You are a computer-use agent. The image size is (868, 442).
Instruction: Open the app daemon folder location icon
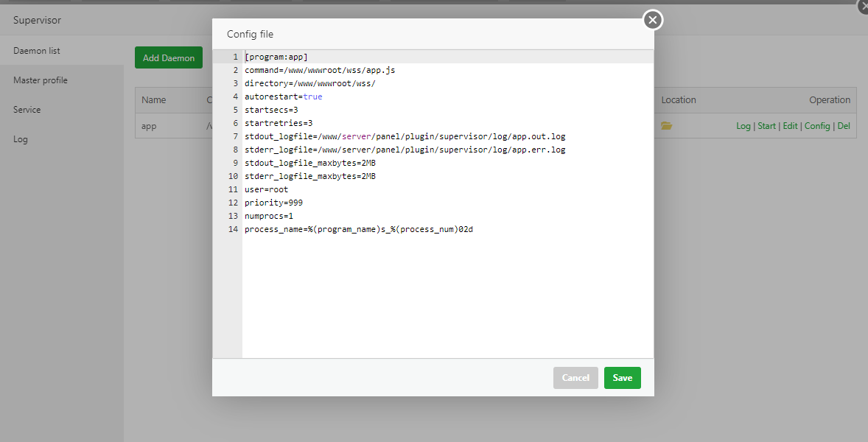(x=667, y=126)
